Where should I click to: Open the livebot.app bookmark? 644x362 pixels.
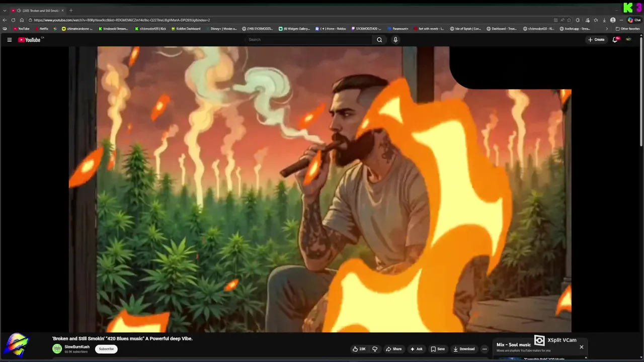tap(575, 29)
